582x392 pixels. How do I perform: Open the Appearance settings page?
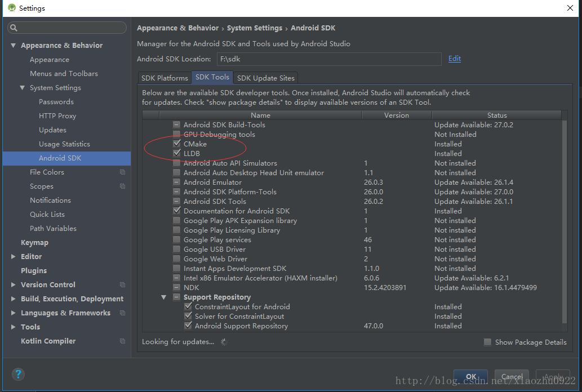point(50,59)
